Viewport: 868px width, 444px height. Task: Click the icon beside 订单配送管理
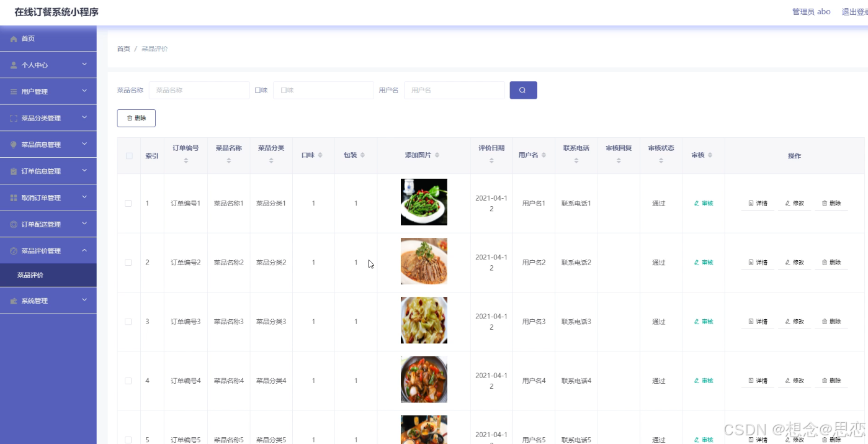tap(14, 225)
